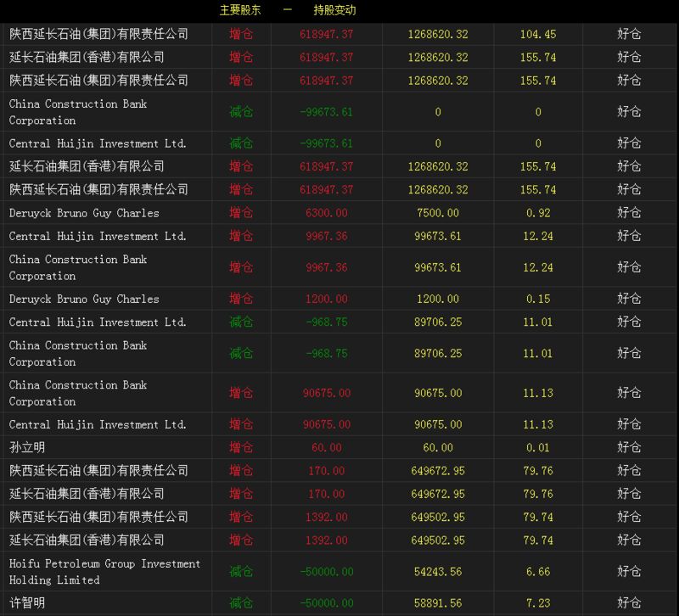Viewport: 679px width, 616px height.
Task: Click 99673.61 holding in the Central Huijin row
Action: tap(438, 237)
